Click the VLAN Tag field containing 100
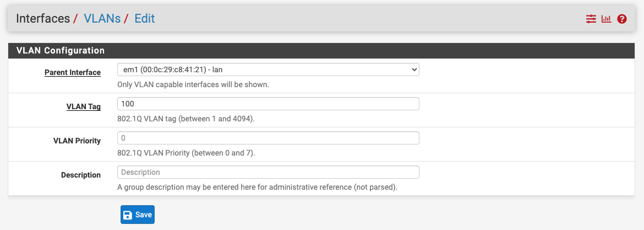Image resolution: width=644 pixels, height=230 pixels. tap(268, 104)
